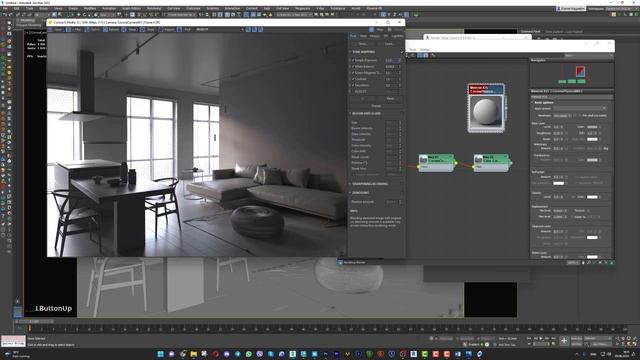Click material preview sphere node in Slate view

coord(486,112)
